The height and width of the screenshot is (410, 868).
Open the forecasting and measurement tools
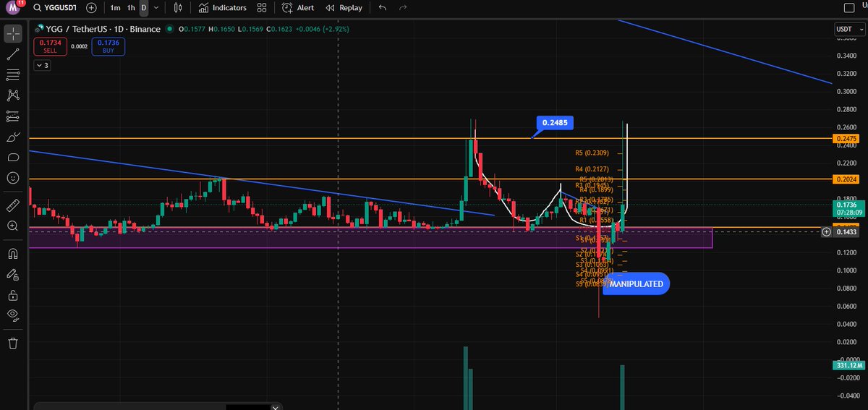[x=12, y=116]
